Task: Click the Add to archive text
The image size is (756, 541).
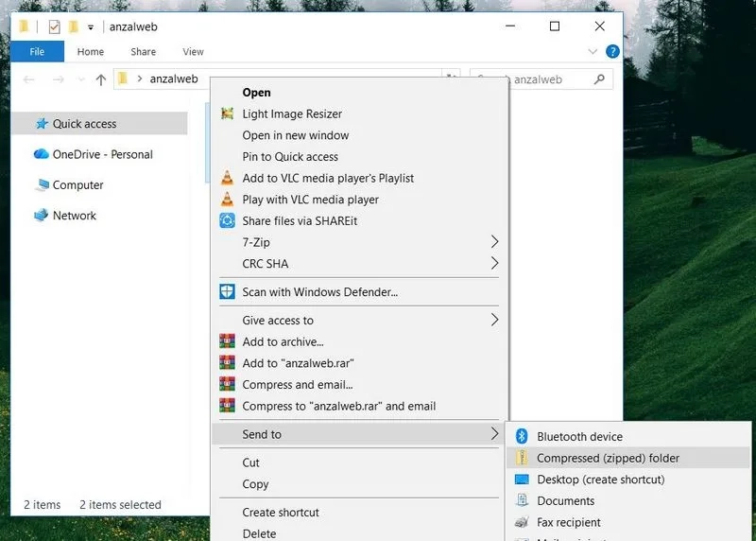Action: pyautogui.click(x=283, y=341)
